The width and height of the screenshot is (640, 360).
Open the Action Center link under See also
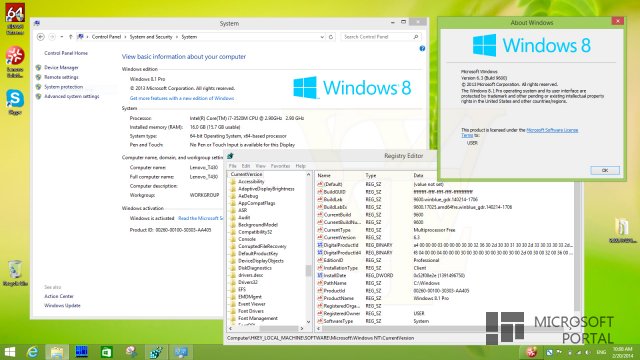click(59, 296)
